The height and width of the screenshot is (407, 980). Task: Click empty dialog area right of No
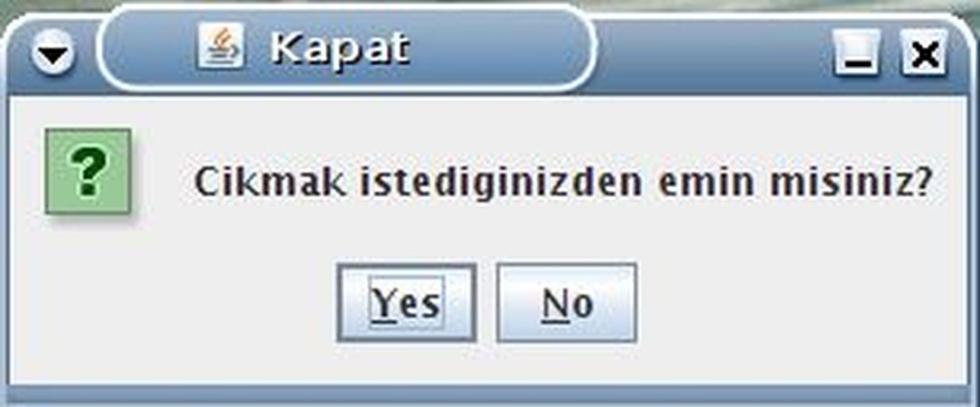click(796, 303)
